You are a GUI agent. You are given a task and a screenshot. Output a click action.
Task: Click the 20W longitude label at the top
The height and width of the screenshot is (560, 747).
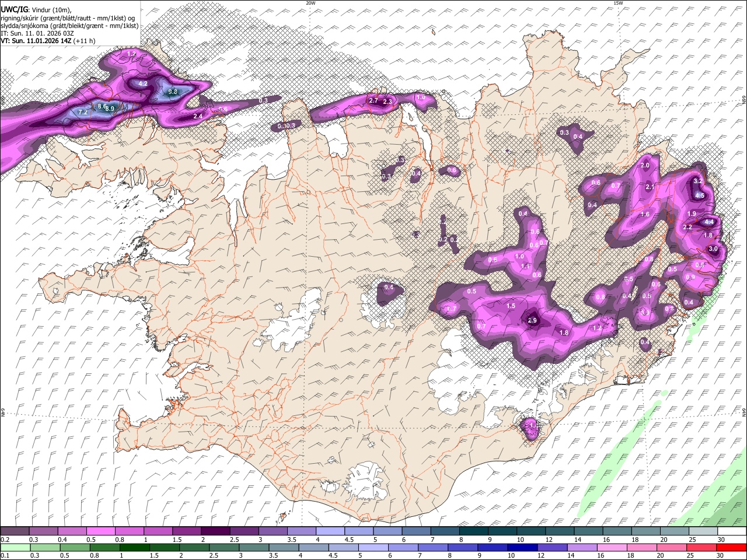coord(310,3)
